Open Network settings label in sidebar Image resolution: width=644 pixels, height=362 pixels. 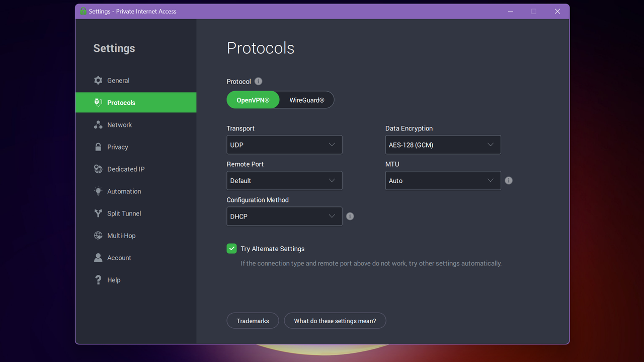pos(119,125)
